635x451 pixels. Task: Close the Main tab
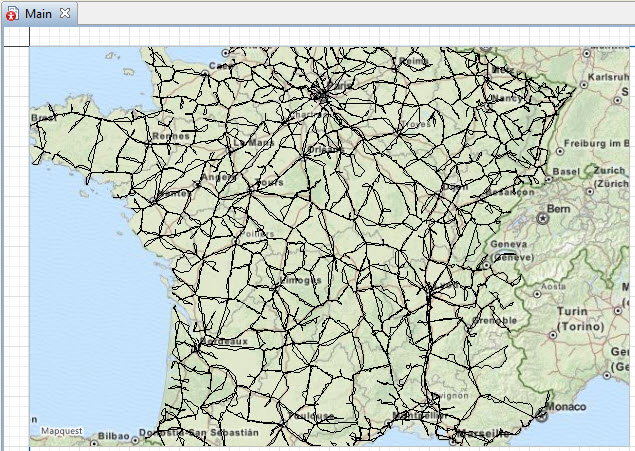click(65, 13)
